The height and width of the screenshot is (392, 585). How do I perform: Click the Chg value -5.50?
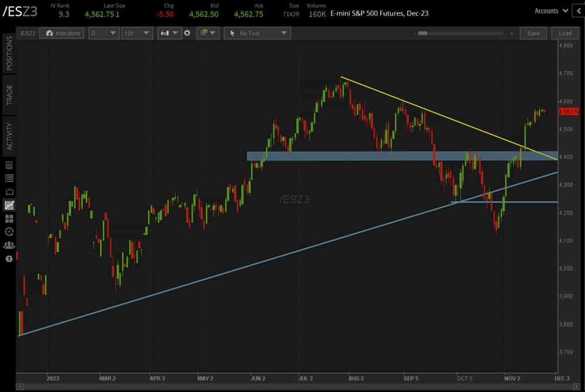[165, 14]
